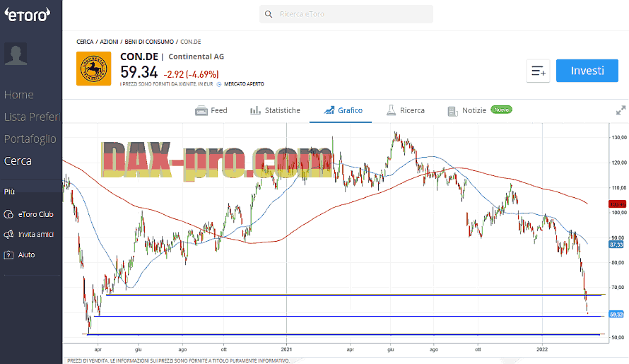Click the blue 87,33 moving average label
The width and height of the screenshot is (629, 364).
pos(616,245)
